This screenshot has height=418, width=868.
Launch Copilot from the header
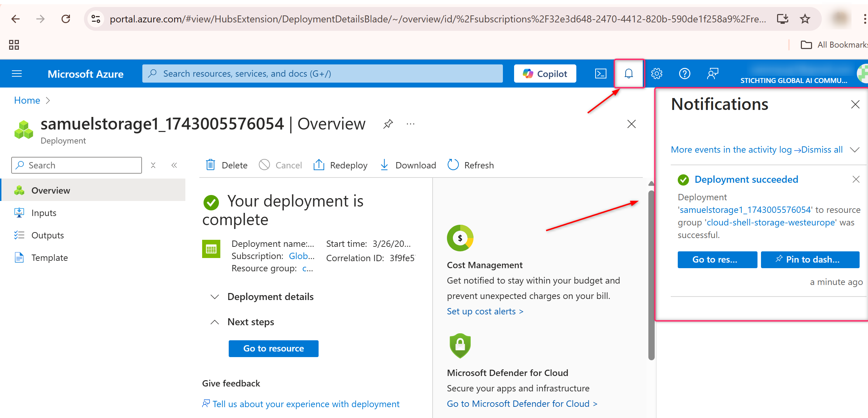point(545,74)
